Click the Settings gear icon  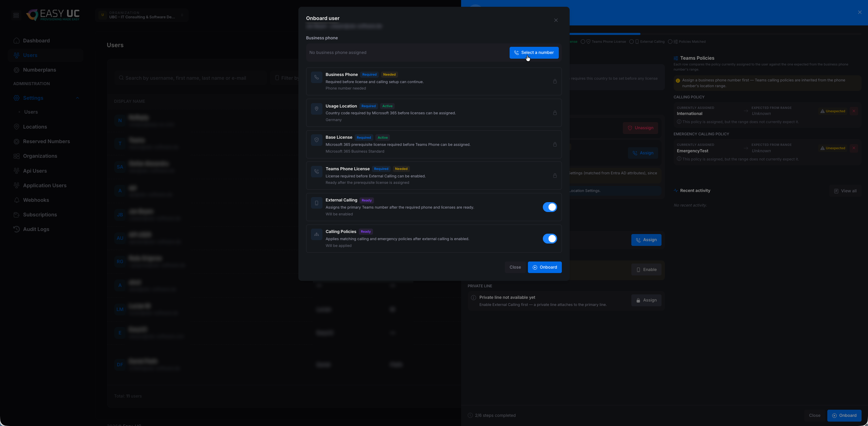[x=16, y=98]
